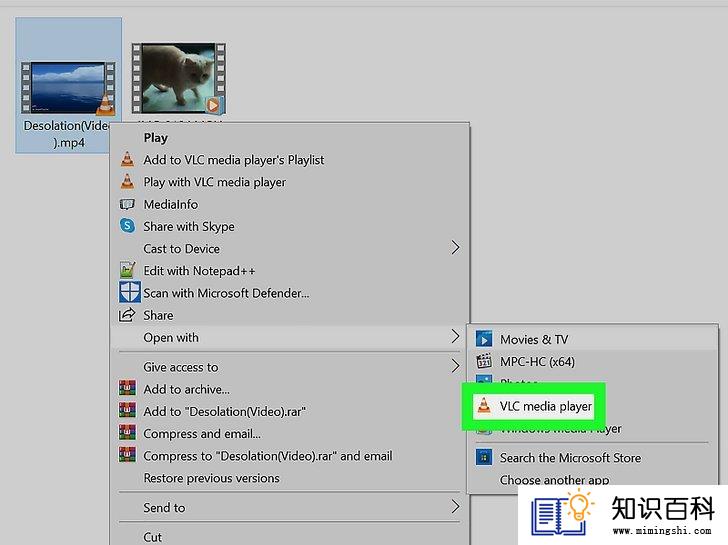Select MPC-HC (x64) in Open with submenu
This screenshot has width=728, height=545.
537,362
